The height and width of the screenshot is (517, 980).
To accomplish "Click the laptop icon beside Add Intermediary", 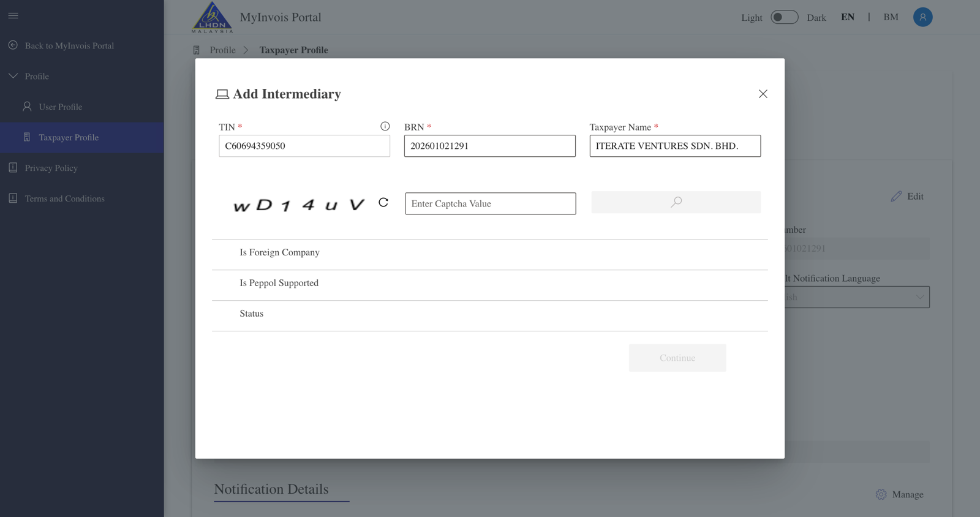I will tap(222, 94).
